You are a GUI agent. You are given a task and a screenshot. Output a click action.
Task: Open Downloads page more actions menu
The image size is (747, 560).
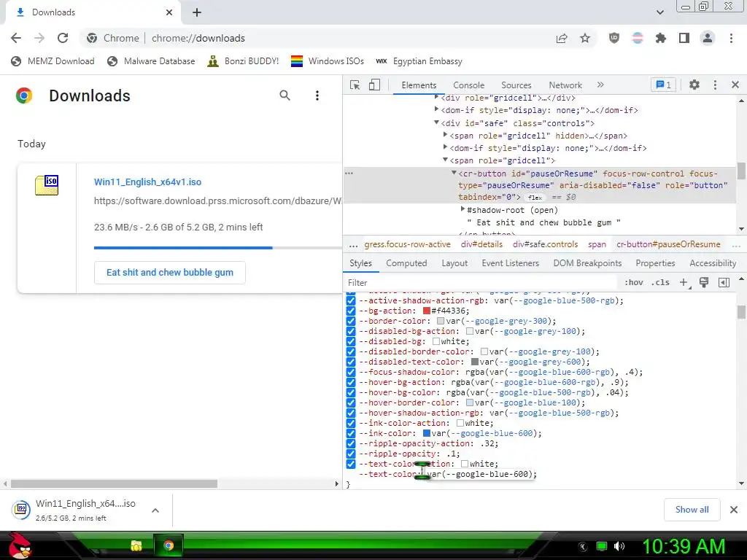pos(317,96)
